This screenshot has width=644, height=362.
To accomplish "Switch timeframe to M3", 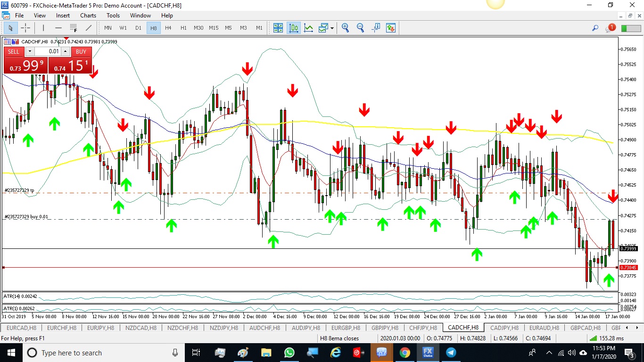I will click(x=243, y=28).
